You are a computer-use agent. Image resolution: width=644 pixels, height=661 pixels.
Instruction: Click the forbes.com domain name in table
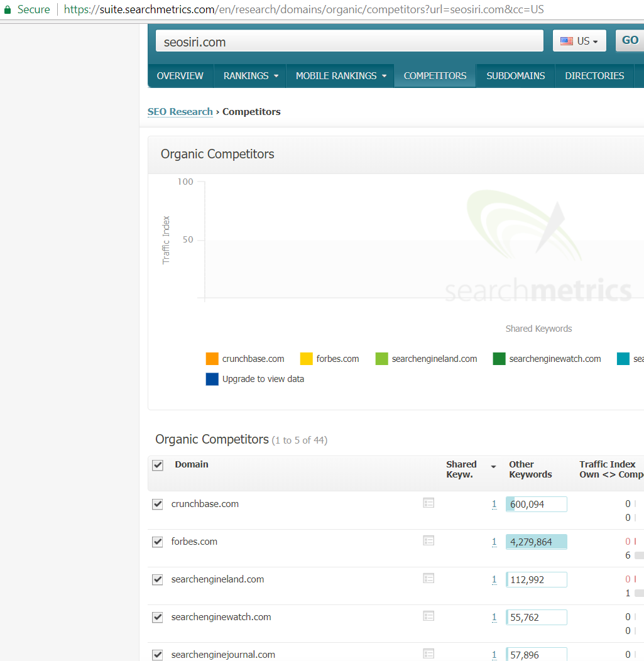click(x=194, y=541)
